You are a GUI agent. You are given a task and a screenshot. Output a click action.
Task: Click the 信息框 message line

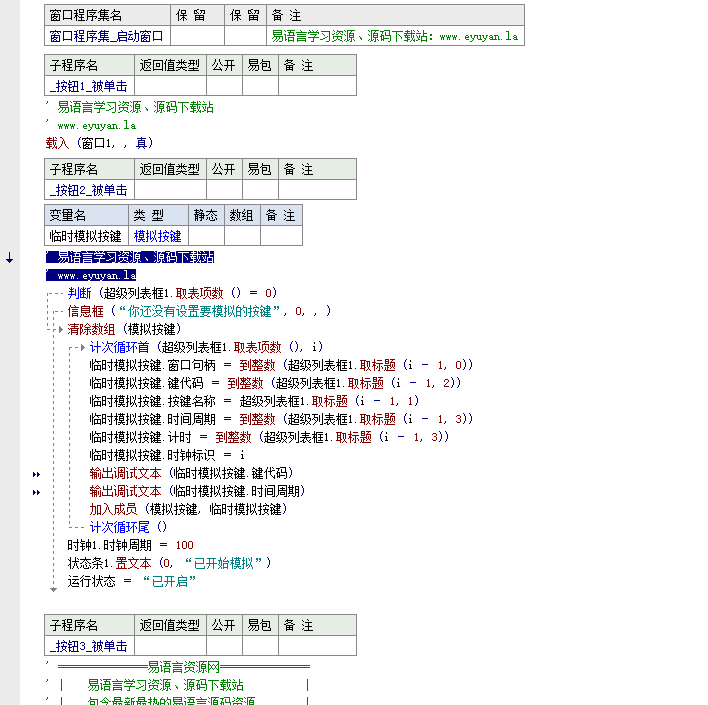coord(199,311)
